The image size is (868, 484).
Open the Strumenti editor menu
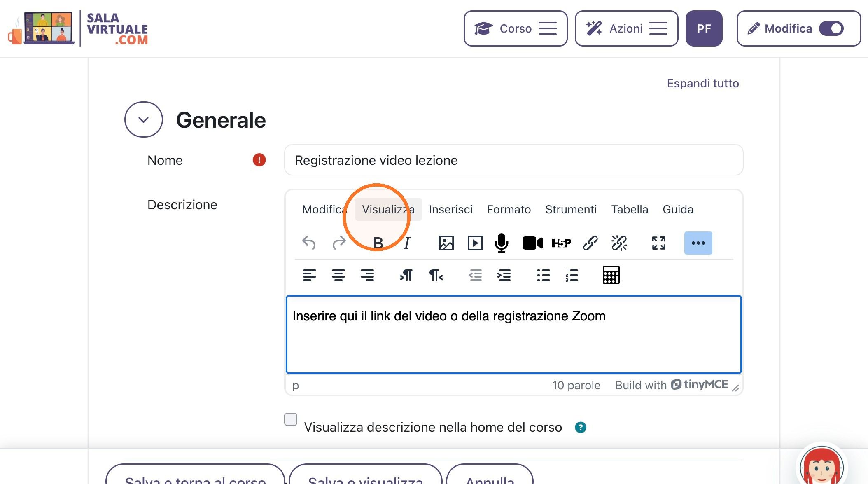pyautogui.click(x=571, y=209)
